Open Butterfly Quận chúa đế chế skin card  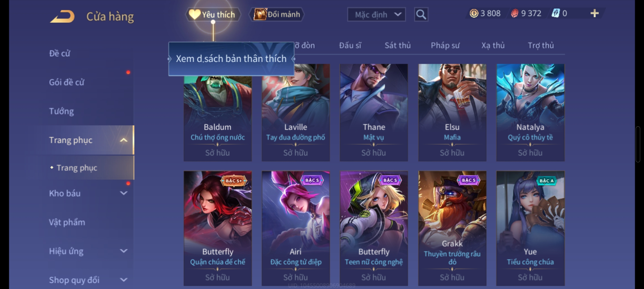[x=217, y=228]
